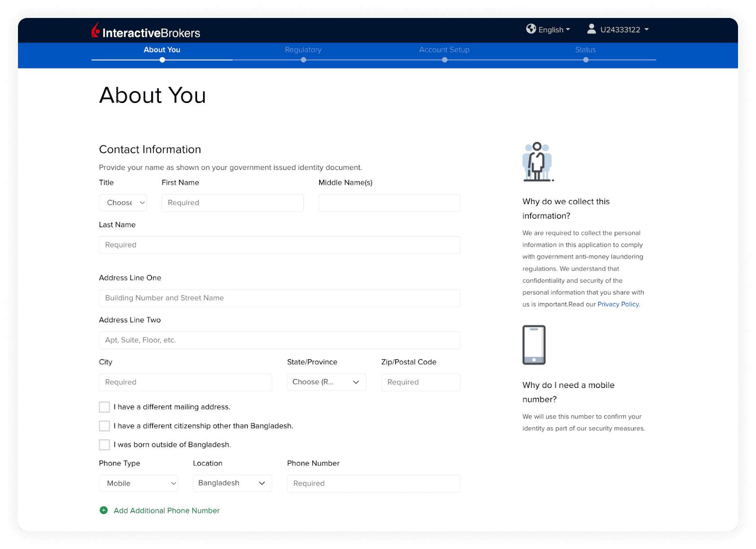Click the About You progress dot
The height and width of the screenshot is (549, 756).
point(163,60)
